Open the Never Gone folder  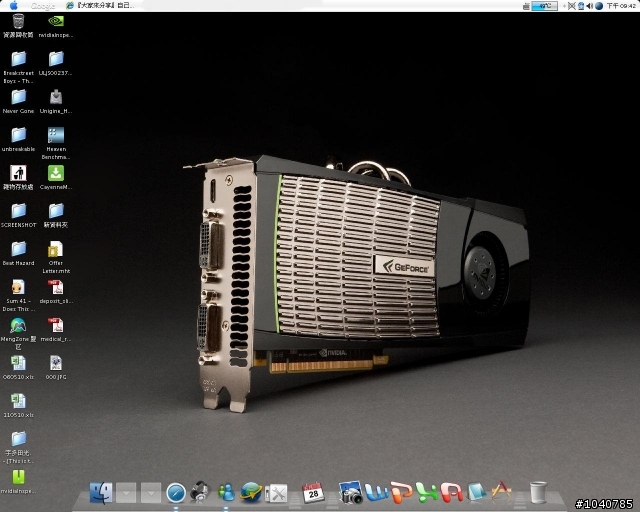click(18, 102)
